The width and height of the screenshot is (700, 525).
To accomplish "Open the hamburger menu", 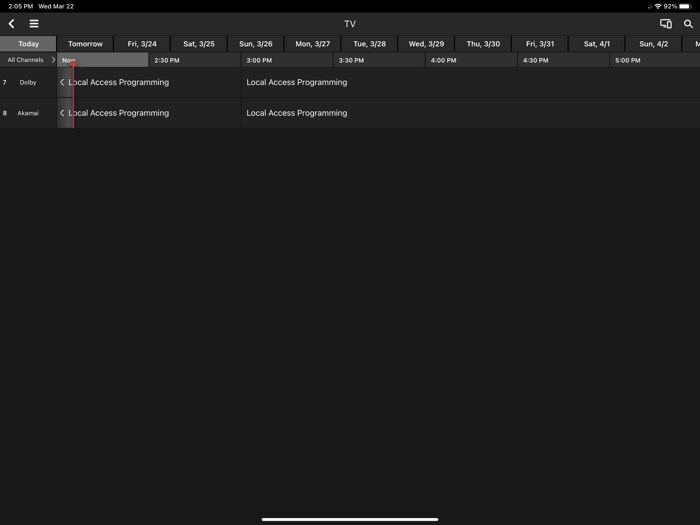I will 34,24.
